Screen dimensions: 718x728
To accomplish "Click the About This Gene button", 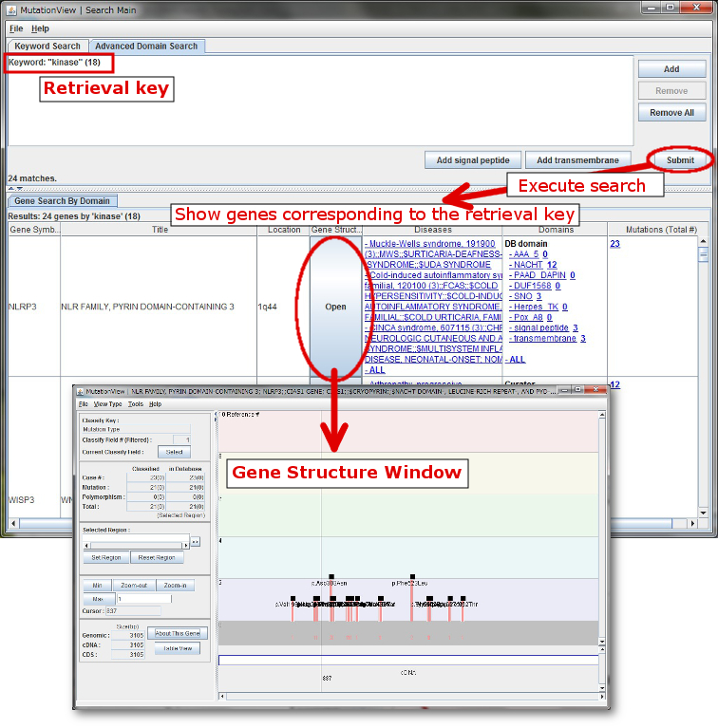I will click(178, 633).
